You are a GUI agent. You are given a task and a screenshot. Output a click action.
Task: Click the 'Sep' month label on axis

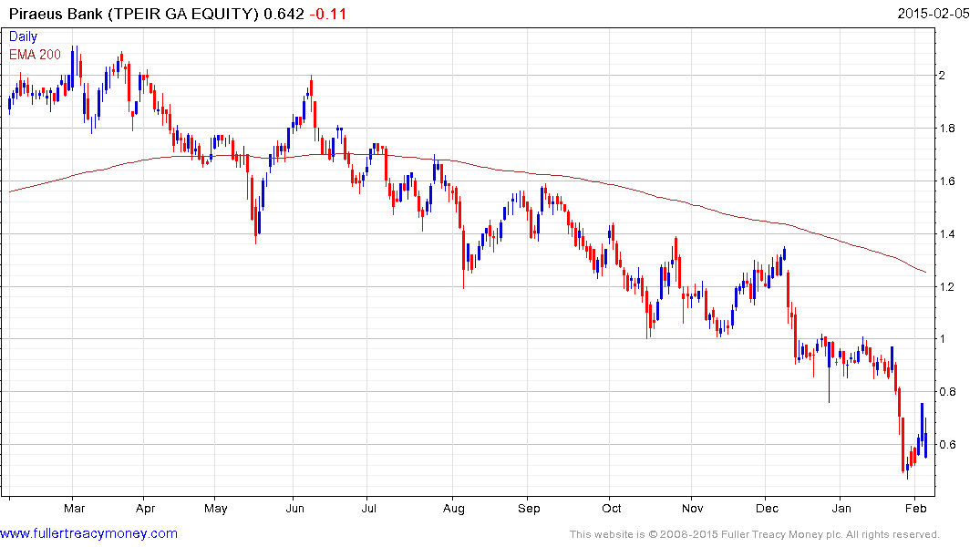click(x=529, y=508)
